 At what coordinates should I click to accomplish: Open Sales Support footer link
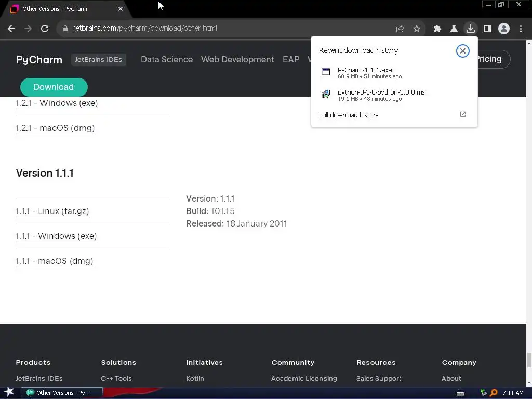pyautogui.click(x=379, y=378)
